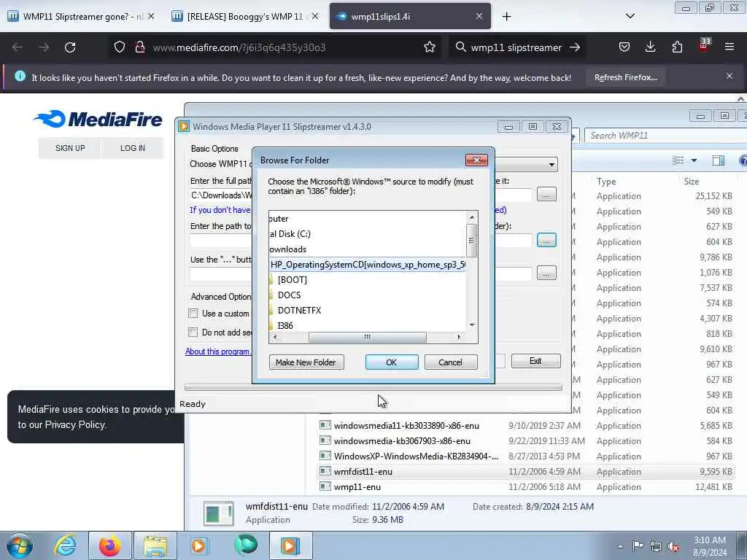Click the tracking protection shield icon
Image resolution: width=747 pixels, height=560 pixels.
coord(120,47)
